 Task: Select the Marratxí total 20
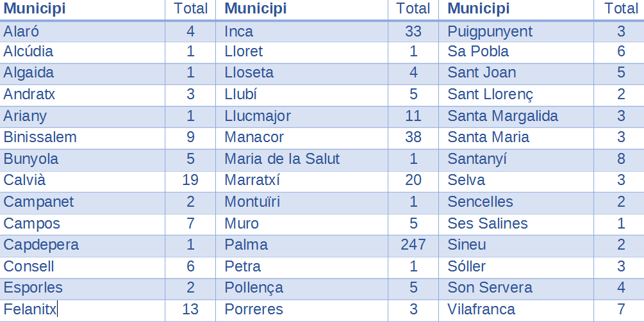click(413, 180)
